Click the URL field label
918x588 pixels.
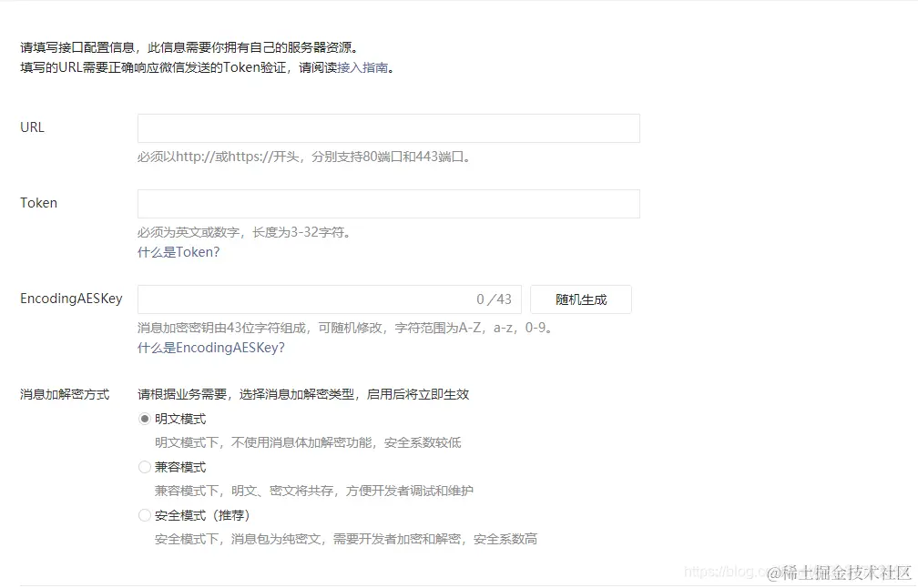[32, 127]
